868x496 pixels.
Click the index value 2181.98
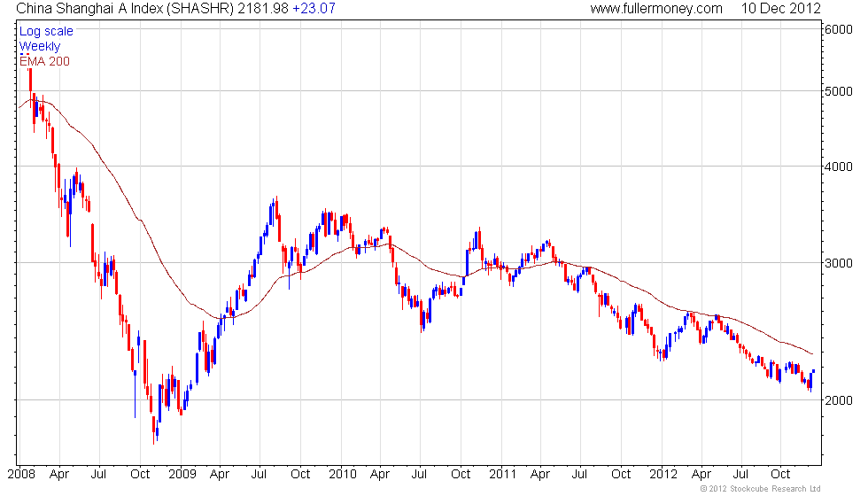[x=264, y=9]
